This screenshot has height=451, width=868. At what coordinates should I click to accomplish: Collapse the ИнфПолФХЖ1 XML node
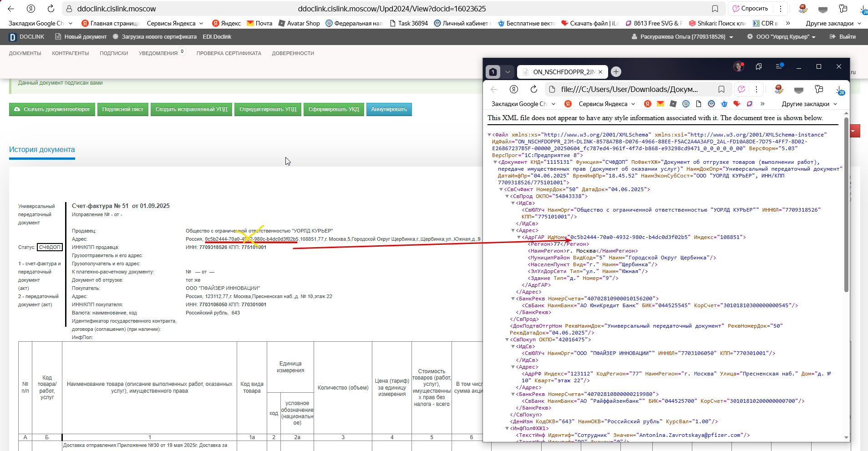[x=507, y=428]
